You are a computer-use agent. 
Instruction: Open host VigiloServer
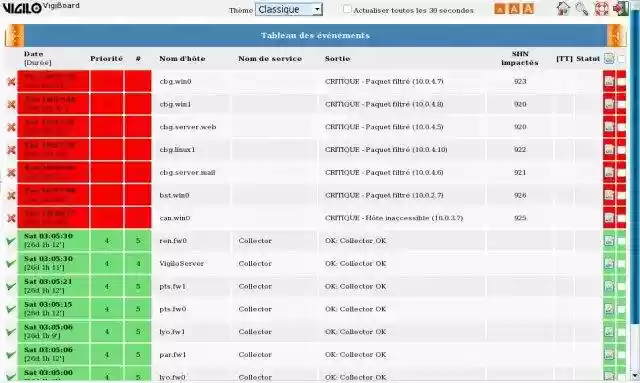[x=182, y=264]
